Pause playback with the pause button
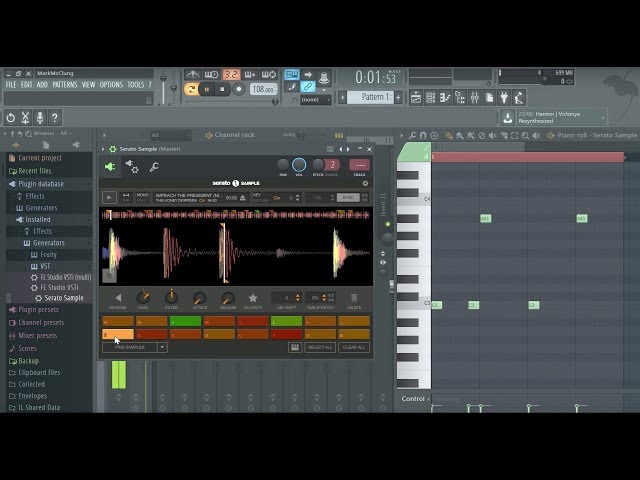The image size is (640, 480). pyautogui.click(x=207, y=89)
